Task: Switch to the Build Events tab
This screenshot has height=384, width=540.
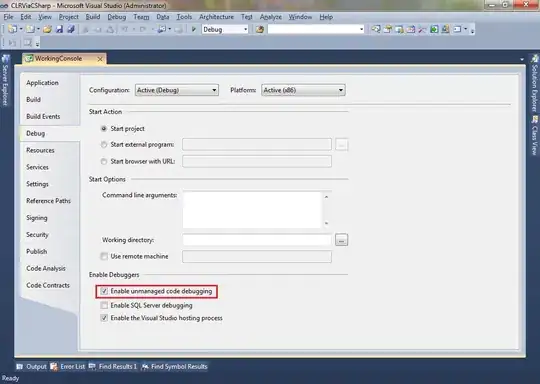Action: 43,116
